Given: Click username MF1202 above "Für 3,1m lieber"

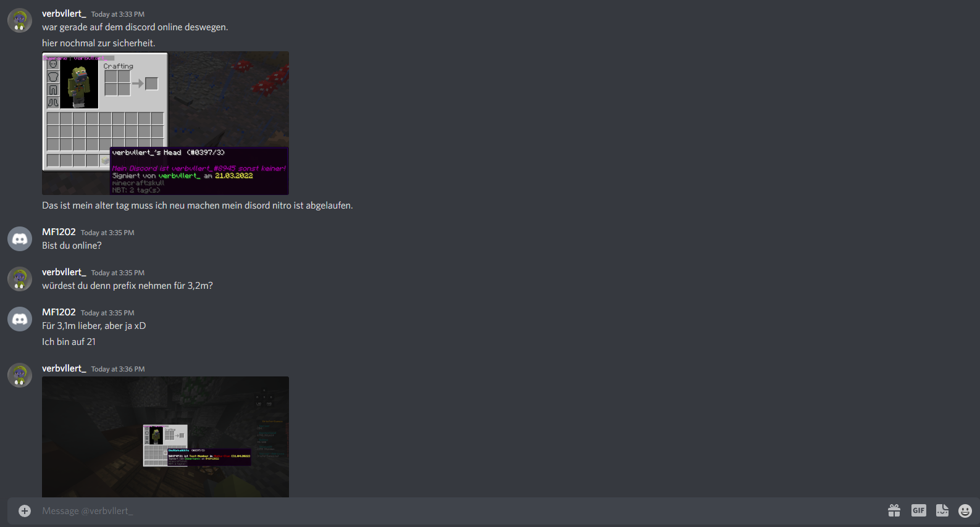Looking at the screenshot, I should tap(59, 312).
